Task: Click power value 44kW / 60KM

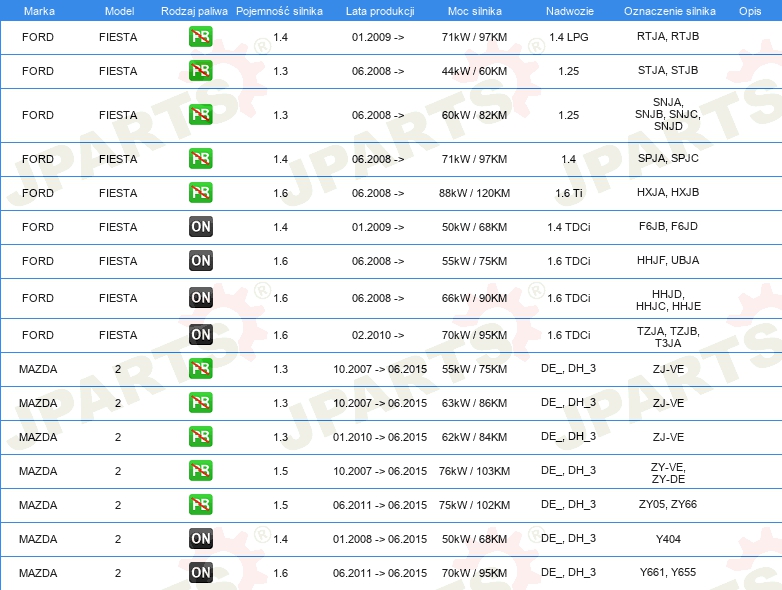Action: 474,71
